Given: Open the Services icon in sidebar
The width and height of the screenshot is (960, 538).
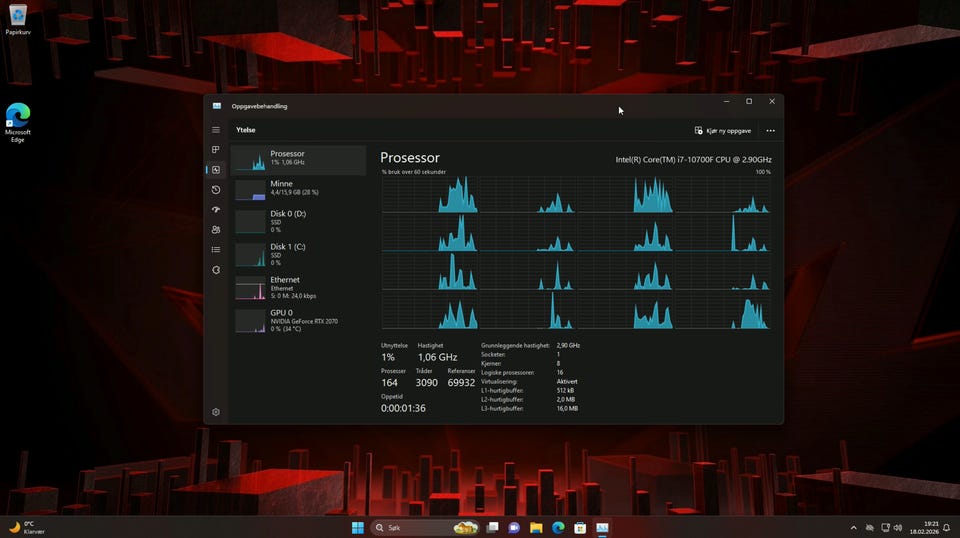Looking at the screenshot, I should coord(216,270).
